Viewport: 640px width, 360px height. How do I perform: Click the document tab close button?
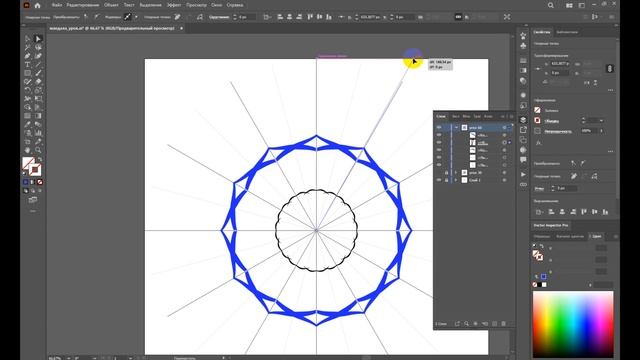pos(181,28)
